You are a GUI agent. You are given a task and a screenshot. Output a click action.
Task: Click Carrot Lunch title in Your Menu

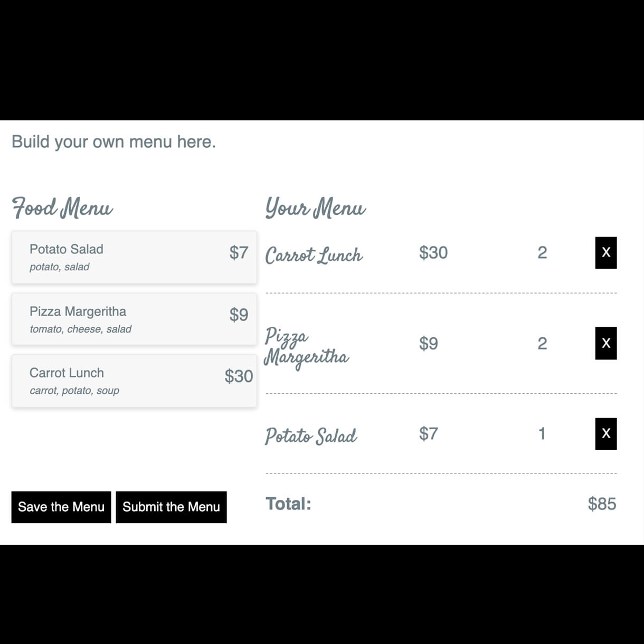click(314, 255)
